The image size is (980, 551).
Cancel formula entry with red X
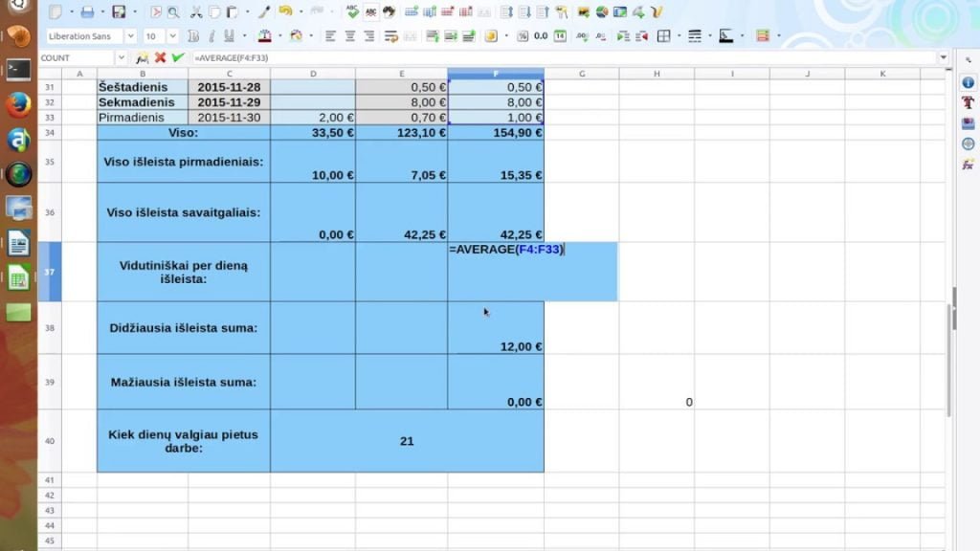tap(160, 57)
